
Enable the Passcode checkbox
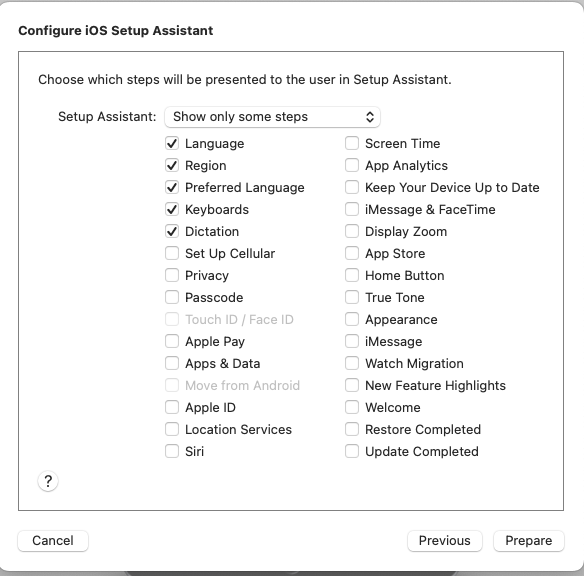[x=172, y=297]
